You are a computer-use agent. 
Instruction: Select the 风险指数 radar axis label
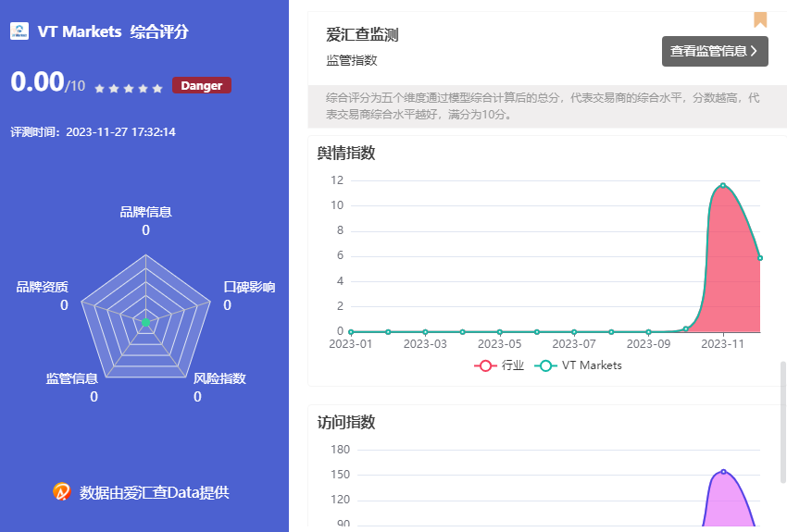tap(219, 378)
